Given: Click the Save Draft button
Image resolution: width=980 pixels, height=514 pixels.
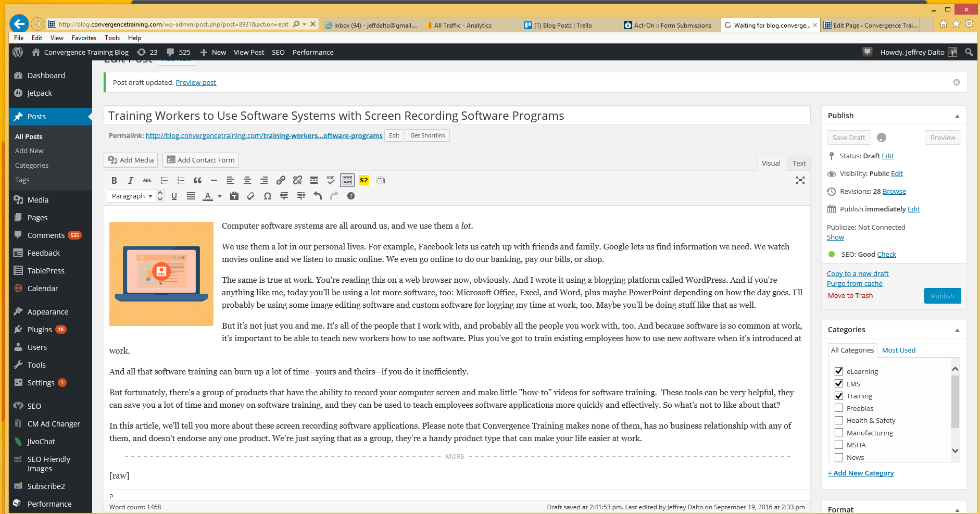Looking at the screenshot, I should pyautogui.click(x=848, y=137).
